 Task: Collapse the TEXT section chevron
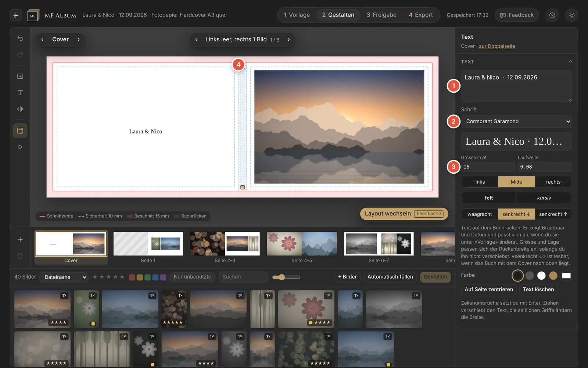point(570,61)
